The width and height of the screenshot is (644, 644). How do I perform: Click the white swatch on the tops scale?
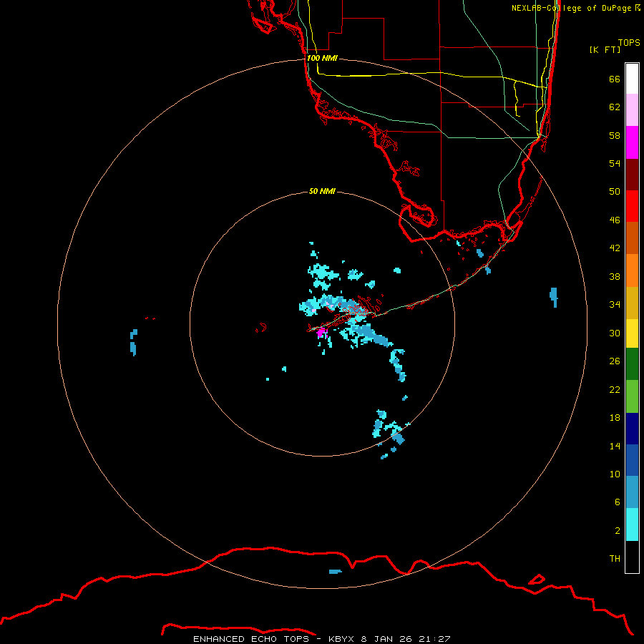[x=632, y=79]
